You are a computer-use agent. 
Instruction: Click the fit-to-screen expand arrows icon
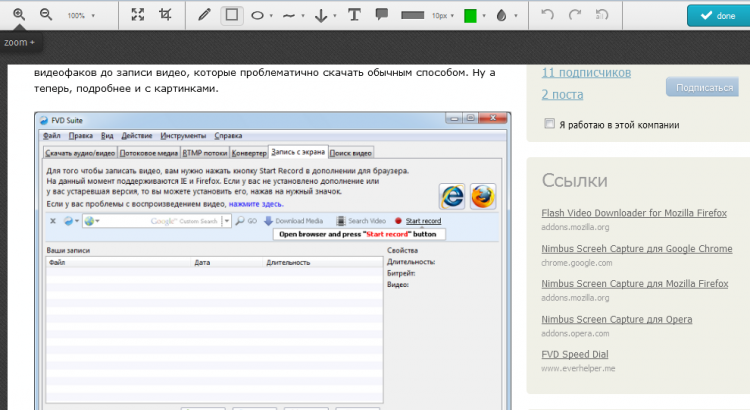pyautogui.click(x=138, y=15)
